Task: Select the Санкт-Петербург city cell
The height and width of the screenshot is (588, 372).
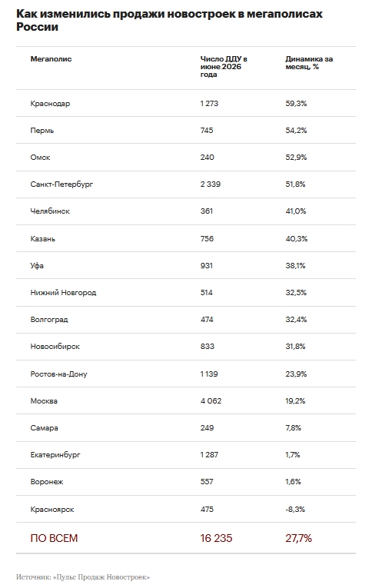Action: (x=61, y=184)
